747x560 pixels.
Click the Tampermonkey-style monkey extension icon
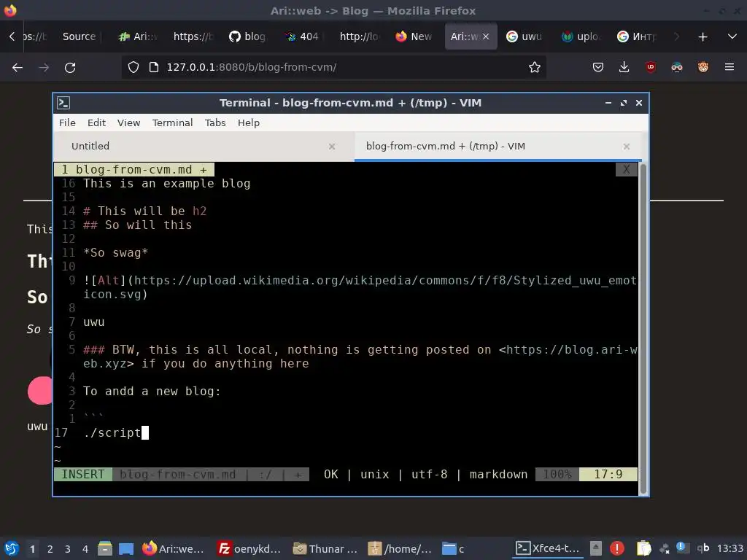coord(703,67)
